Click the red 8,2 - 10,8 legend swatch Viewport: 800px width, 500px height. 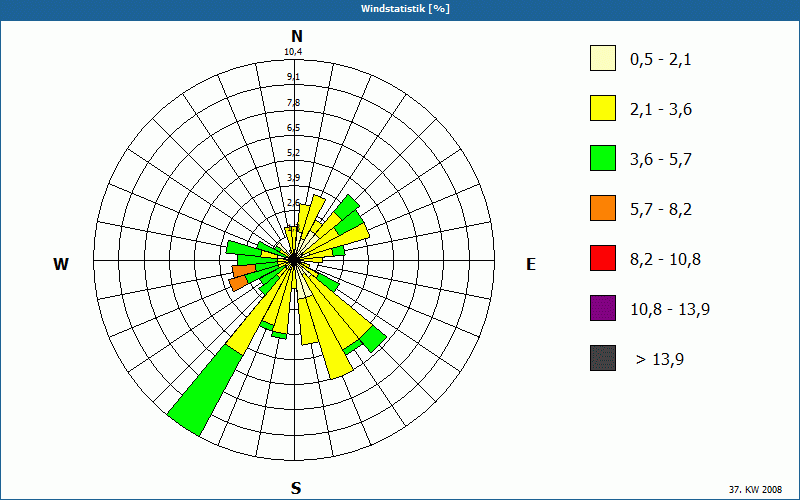coord(603,258)
